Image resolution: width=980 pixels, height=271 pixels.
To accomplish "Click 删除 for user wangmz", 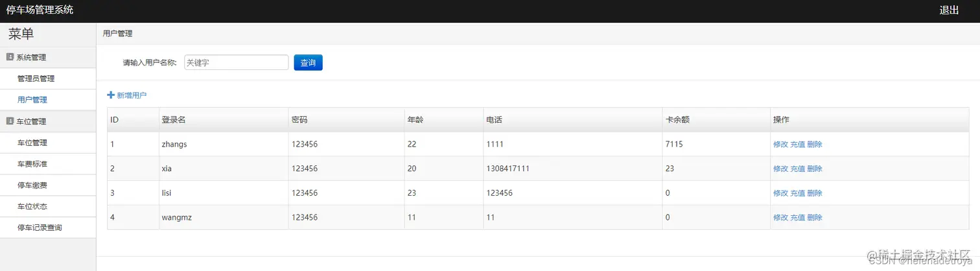I will point(815,218).
